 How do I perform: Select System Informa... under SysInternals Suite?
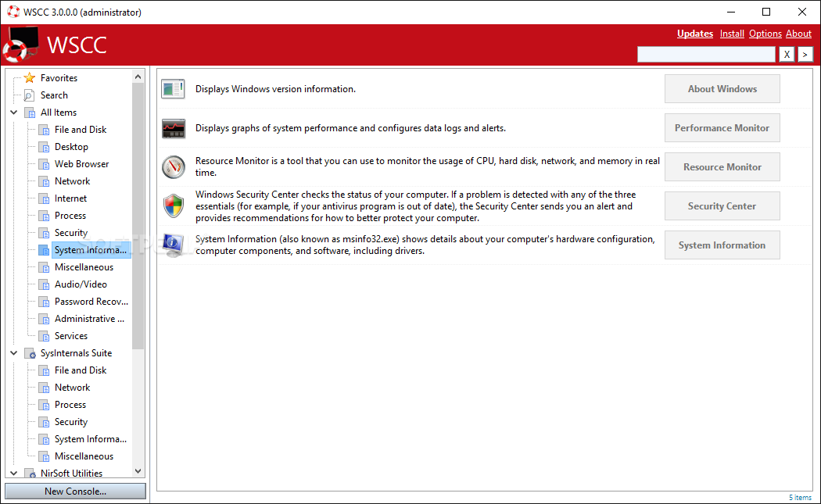click(x=91, y=440)
